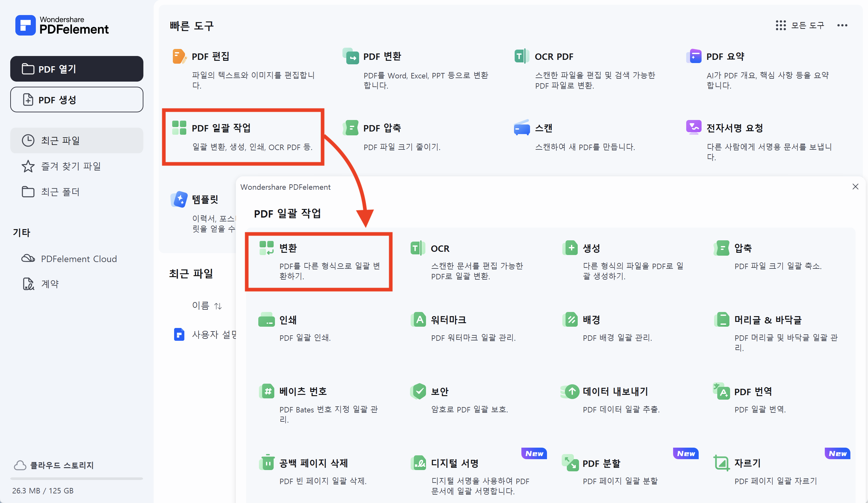
Task: Click the 공백 페이지 삭제 trash icon
Action: pyautogui.click(x=267, y=463)
